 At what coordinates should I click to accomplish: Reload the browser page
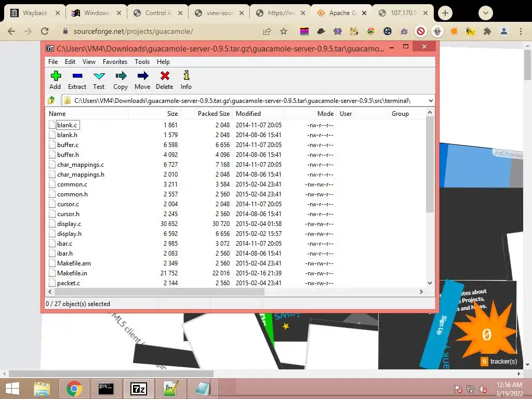coord(45,31)
